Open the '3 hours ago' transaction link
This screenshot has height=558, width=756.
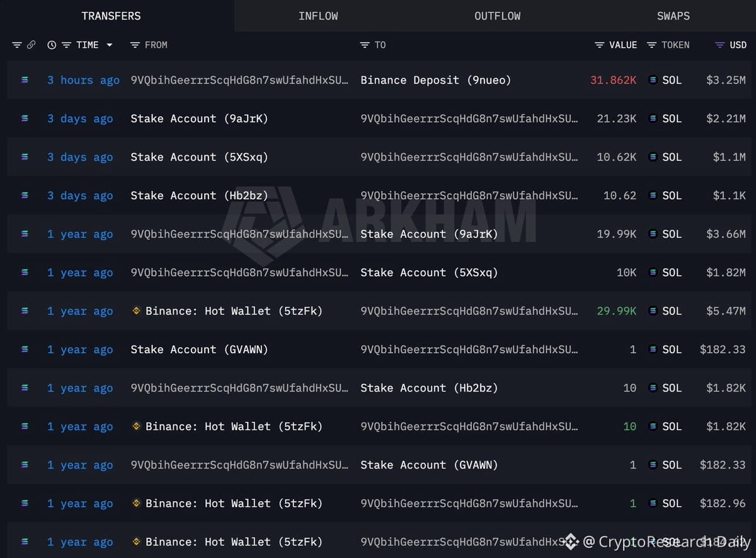83,80
